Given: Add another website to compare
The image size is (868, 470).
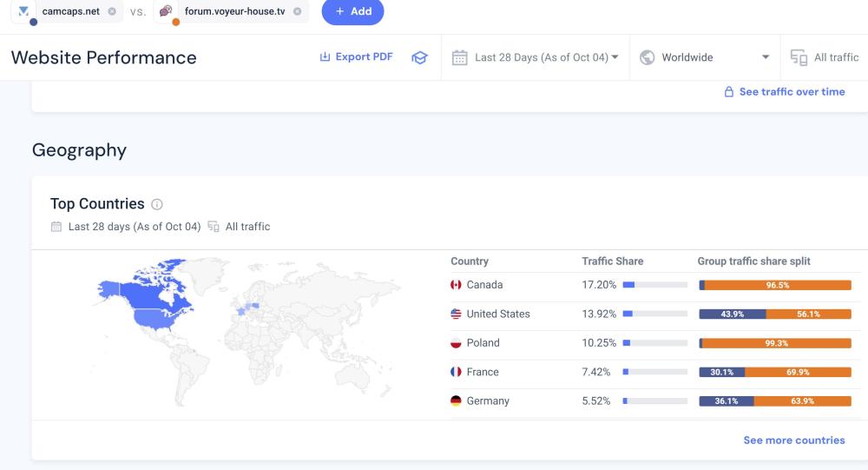Looking at the screenshot, I should [x=352, y=11].
